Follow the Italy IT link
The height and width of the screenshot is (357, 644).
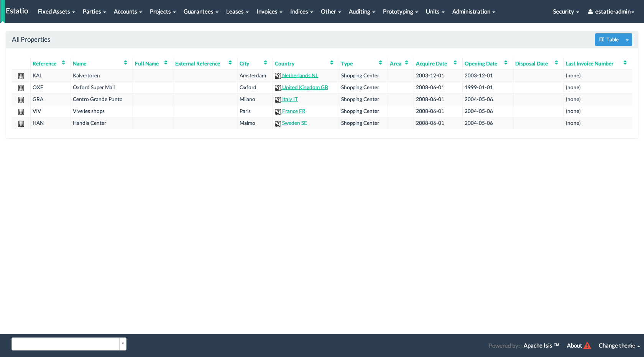coord(290,100)
